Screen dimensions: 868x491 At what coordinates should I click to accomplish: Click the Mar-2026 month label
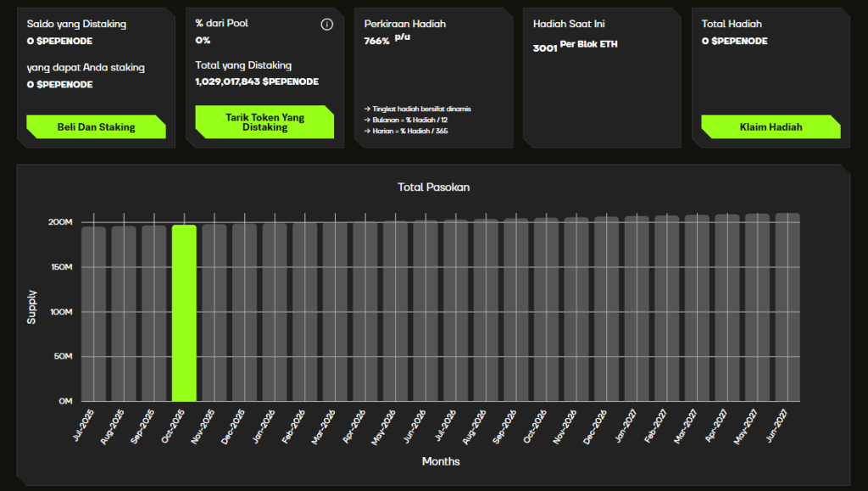[323, 427]
